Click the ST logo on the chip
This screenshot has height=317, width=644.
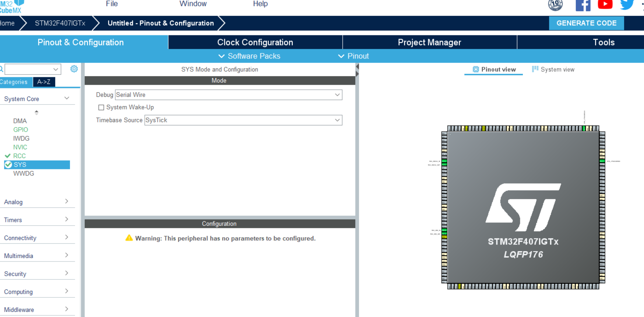point(523,207)
